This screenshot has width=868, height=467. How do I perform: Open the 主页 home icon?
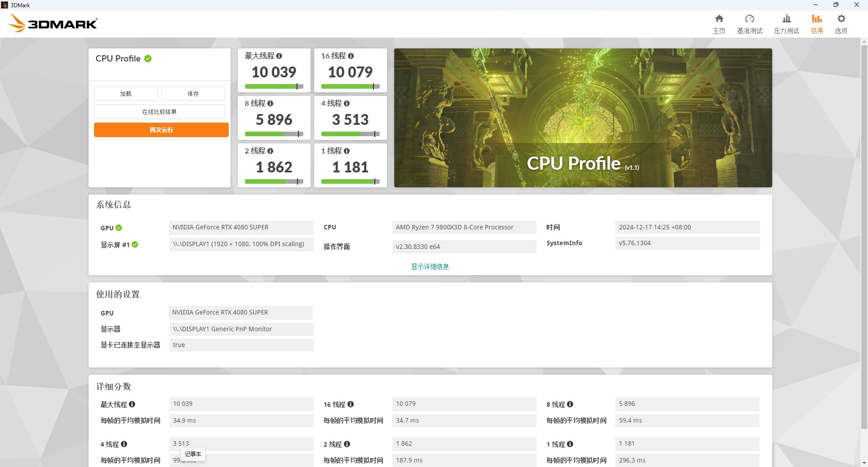pyautogui.click(x=719, y=19)
